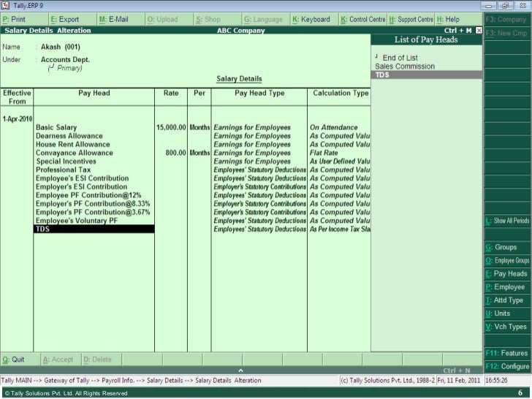
Task: Click the Pay Heads side button
Action: [x=506, y=273]
